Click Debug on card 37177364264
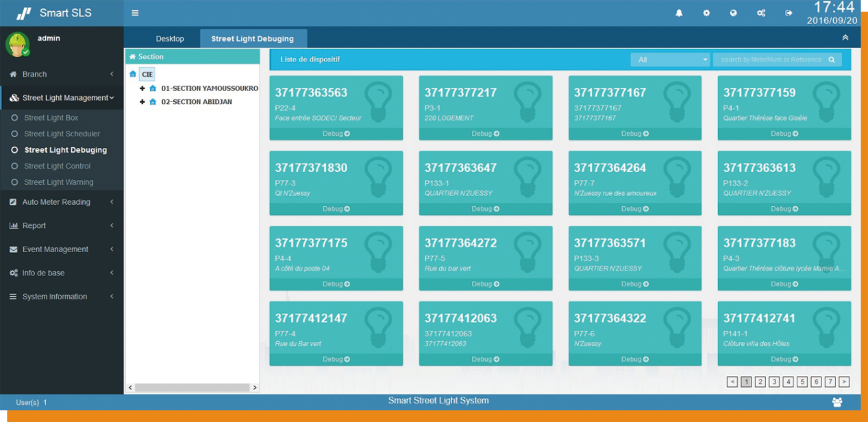The image size is (868, 422). tap(635, 209)
